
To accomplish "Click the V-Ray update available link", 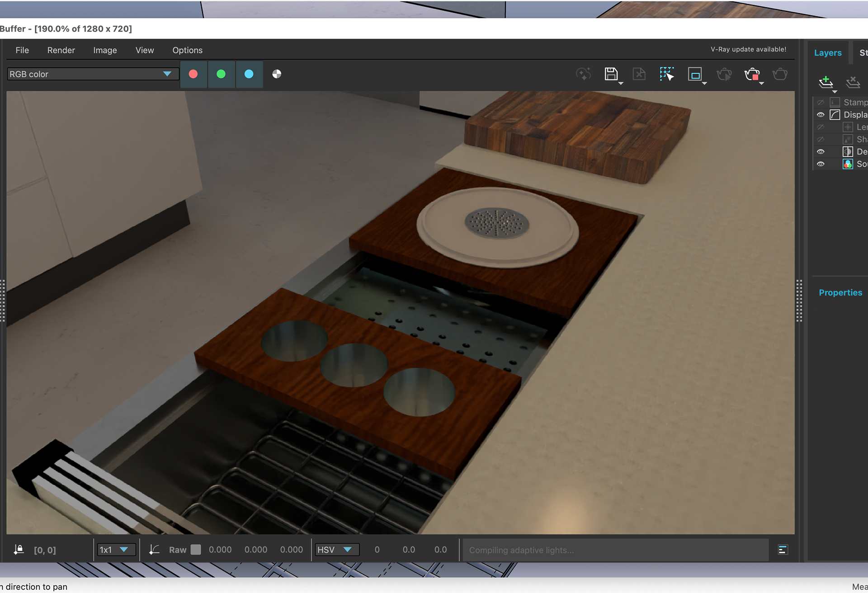I will [748, 49].
